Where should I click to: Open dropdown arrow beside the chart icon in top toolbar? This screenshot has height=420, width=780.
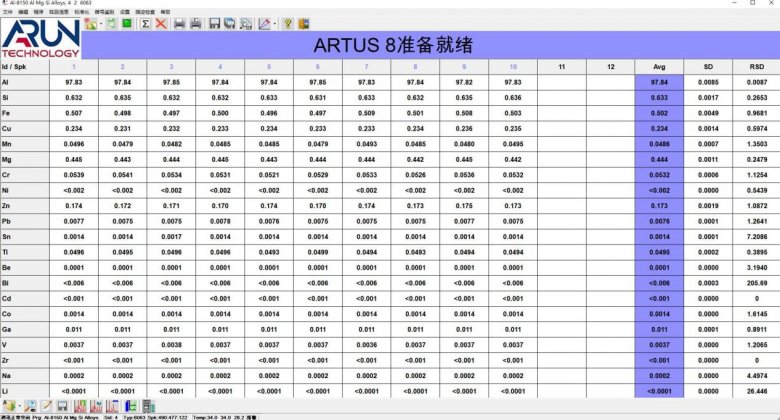tap(275, 23)
